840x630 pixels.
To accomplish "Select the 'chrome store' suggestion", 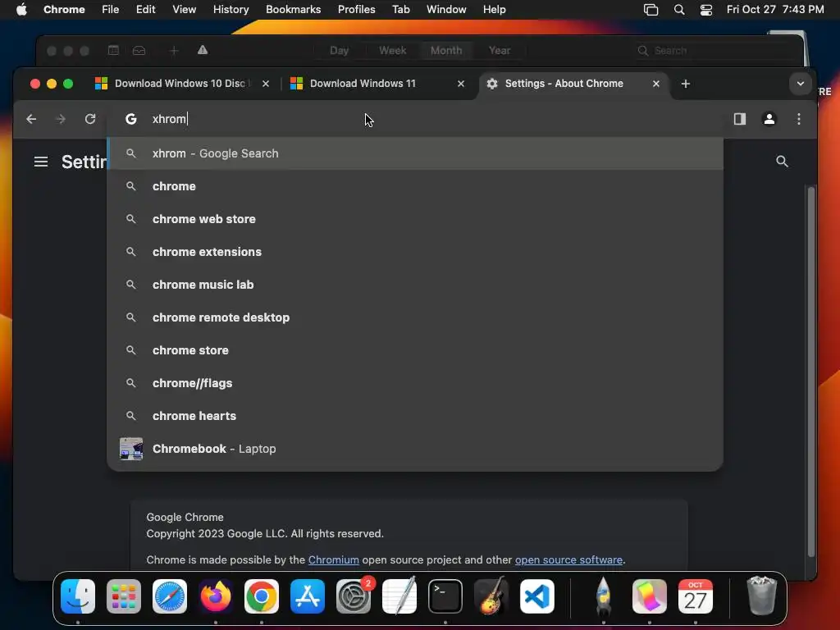I will point(415,350).
